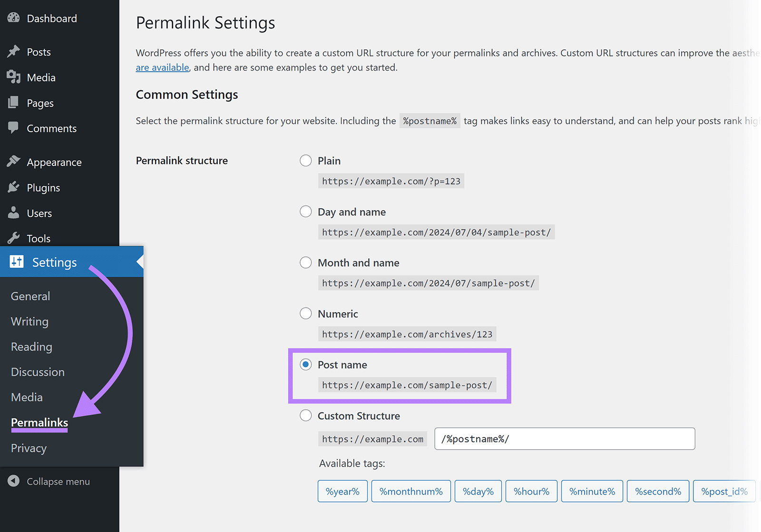This screenshot has width=761, height=532.
Task: Open the Media library icon
Action: tap(13, 77)
